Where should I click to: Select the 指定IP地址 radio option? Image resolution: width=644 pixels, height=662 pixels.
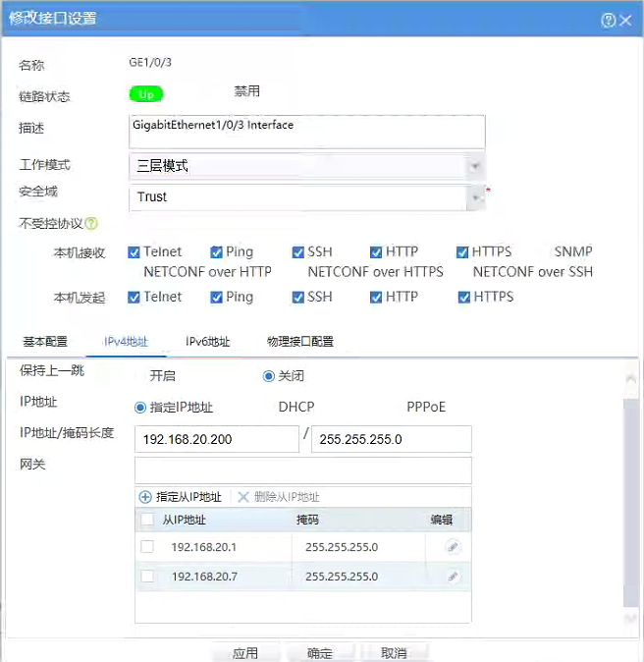[140, 408]
